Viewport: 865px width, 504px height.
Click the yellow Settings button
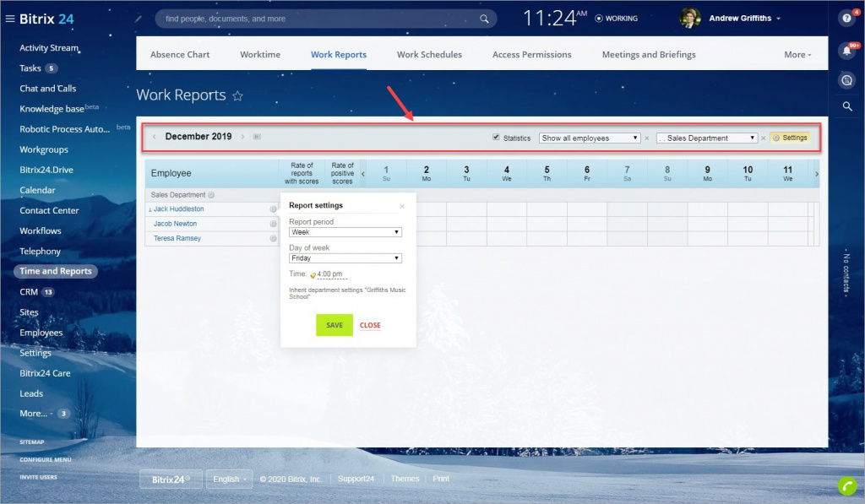point(790,138)
